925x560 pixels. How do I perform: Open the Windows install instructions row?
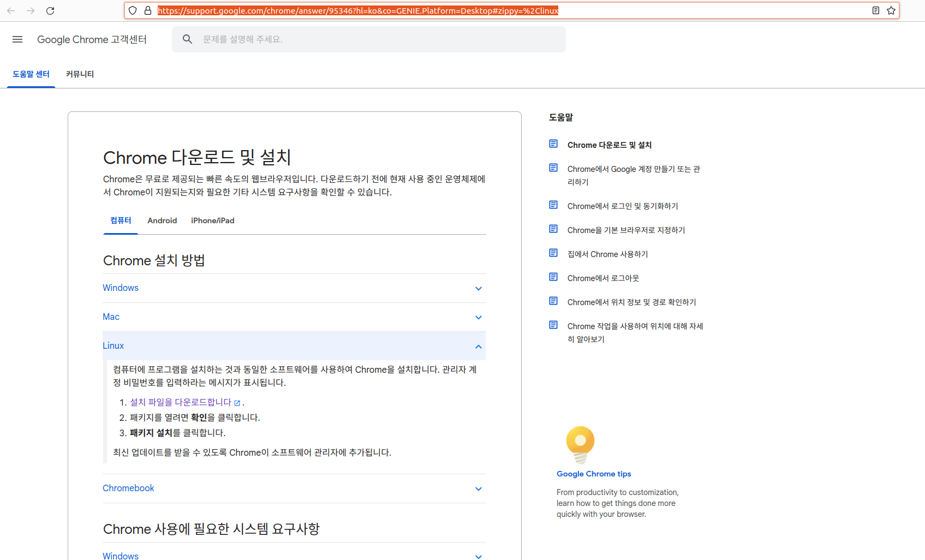(294, 288)
